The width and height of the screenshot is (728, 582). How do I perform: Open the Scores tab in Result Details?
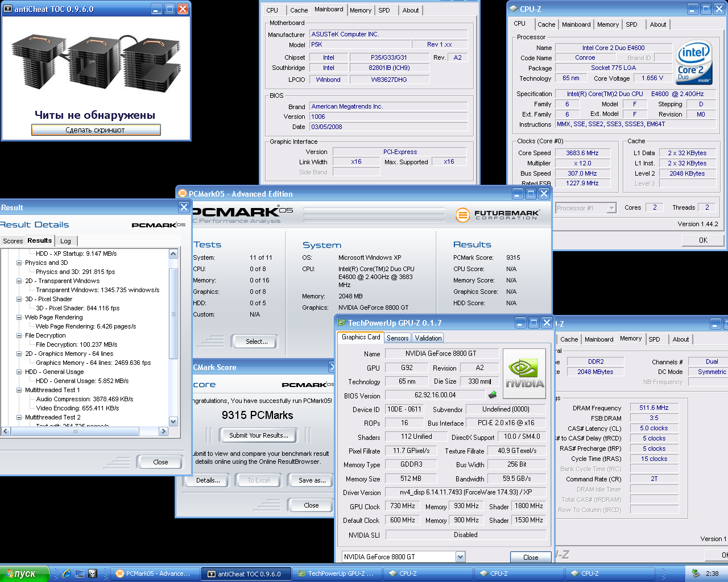[13, 241]
